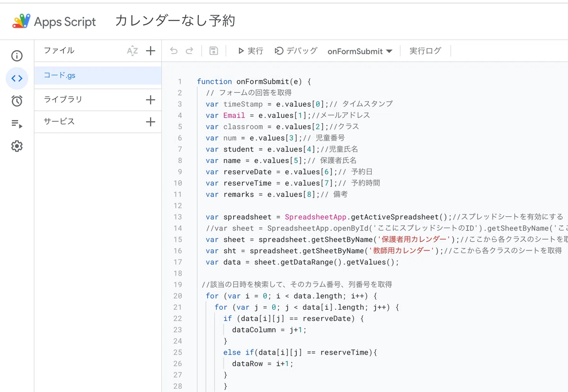Click dataColumn on line 23
This screenshot has width=568, height=392.
click(254, 330)
